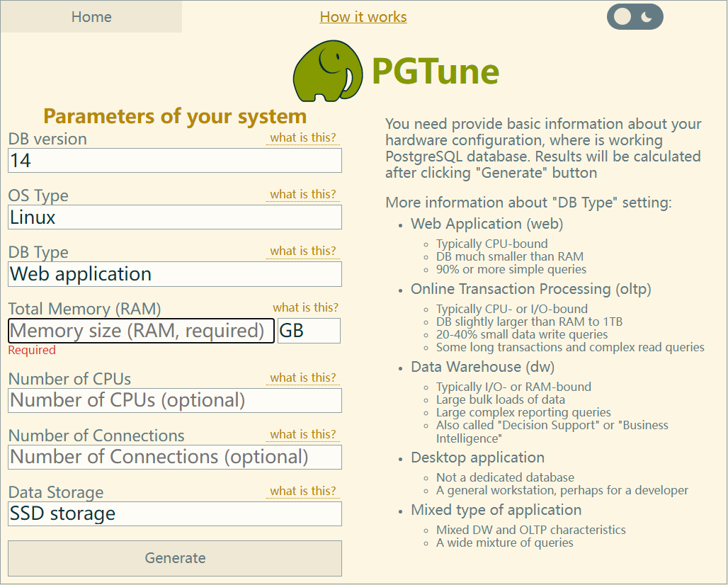This screenshot has width=728, height=585.
Task: Click 'what is this?' beside Total Memory (RAM)
Action: [x=305, y=307]
